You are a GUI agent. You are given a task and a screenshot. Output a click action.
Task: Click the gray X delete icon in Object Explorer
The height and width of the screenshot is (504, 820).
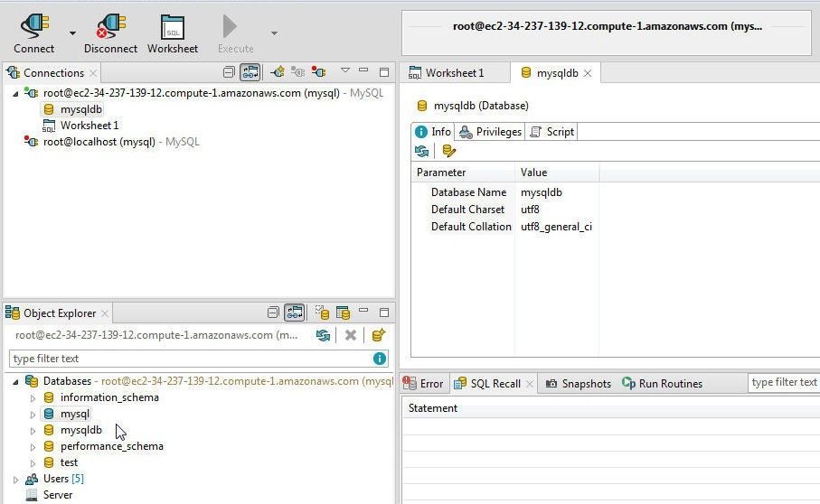(351, 335)
